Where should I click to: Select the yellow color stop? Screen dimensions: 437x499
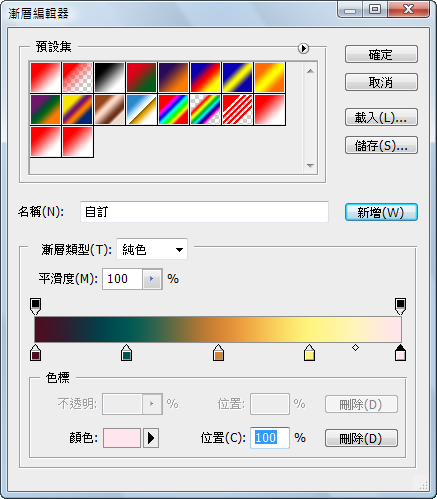click(x=309, y=353)
